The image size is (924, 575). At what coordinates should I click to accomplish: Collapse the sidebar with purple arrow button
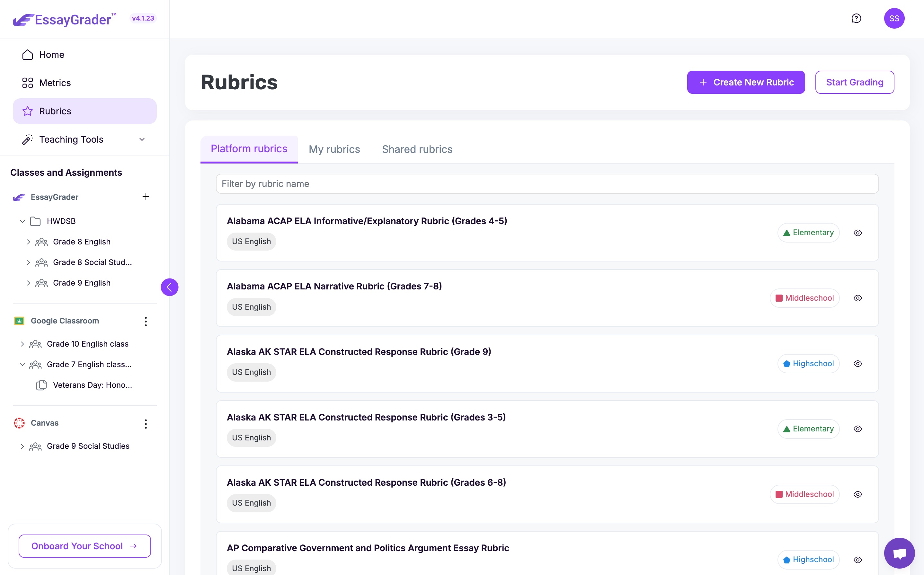(x=170, y=287)
